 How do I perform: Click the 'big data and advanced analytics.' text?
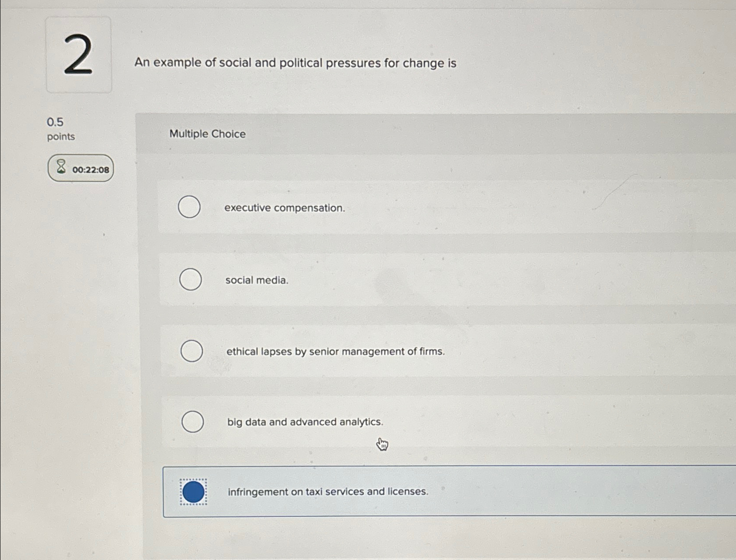coord(305,422)
